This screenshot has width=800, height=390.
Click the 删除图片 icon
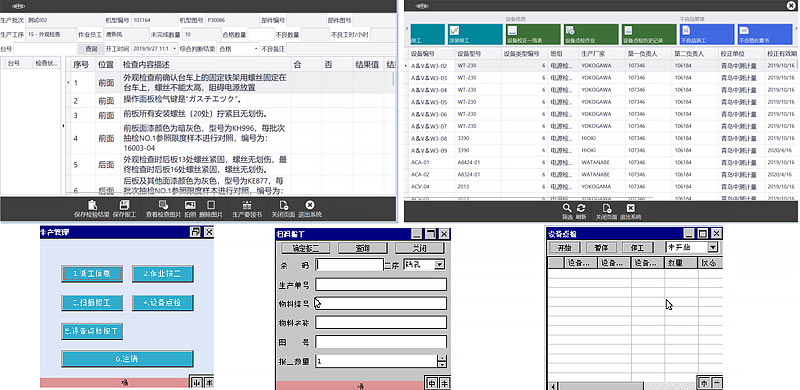211,205
